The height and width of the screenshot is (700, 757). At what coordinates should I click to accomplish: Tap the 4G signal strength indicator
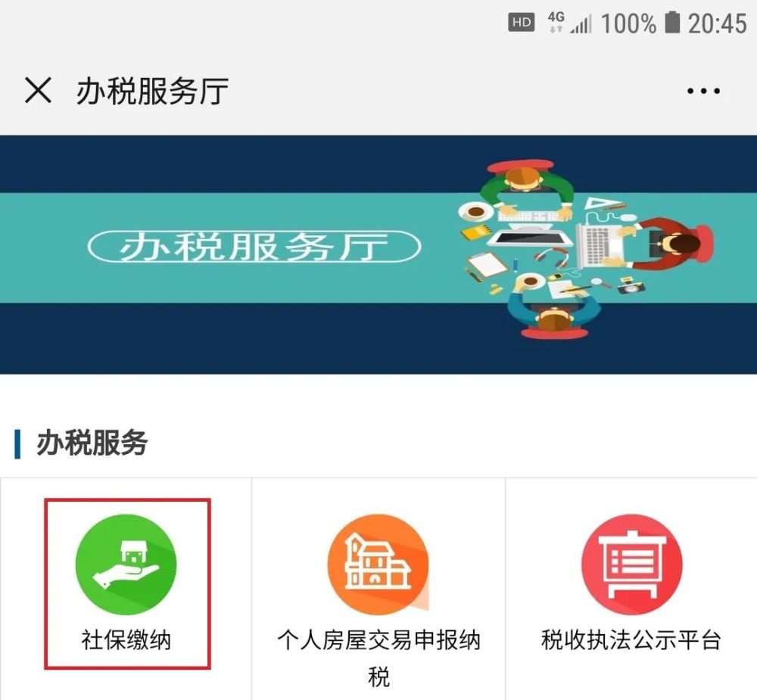click(570, 23)
